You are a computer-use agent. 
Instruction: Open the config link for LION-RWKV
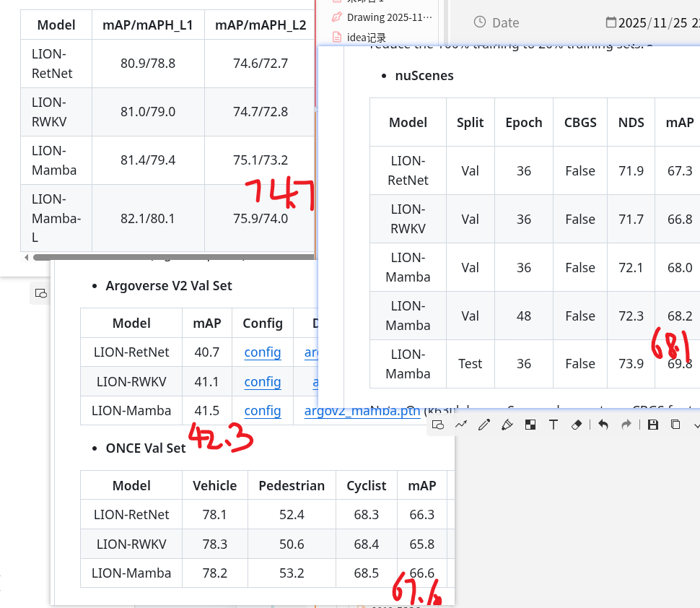[x=263, y=382]
